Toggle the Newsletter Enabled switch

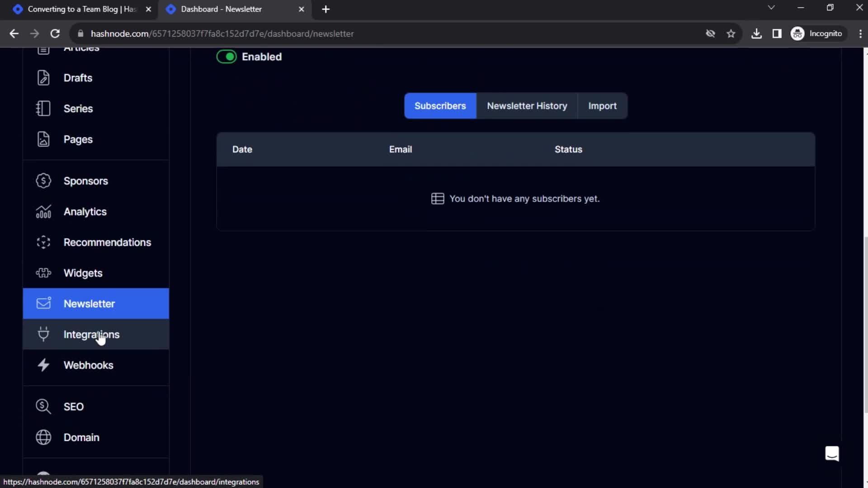[226, 56]
